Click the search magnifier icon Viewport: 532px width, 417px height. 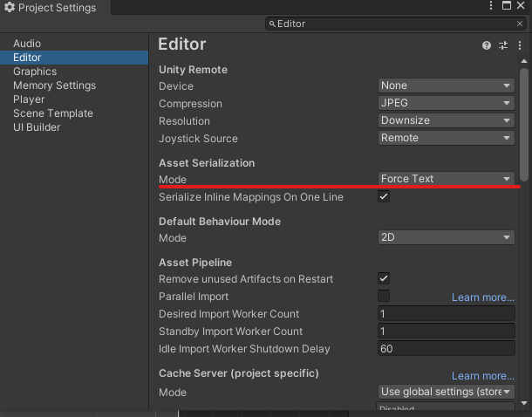point(272,24)
